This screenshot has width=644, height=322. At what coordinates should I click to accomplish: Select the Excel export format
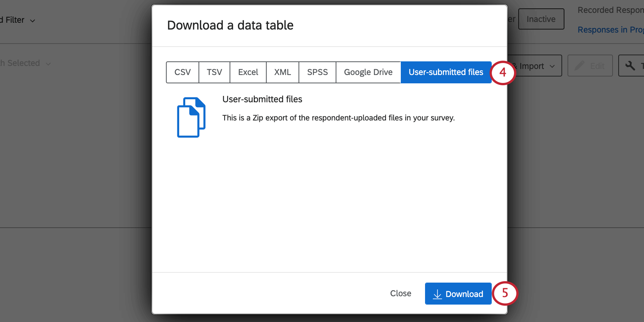click(x=248, y=72)
